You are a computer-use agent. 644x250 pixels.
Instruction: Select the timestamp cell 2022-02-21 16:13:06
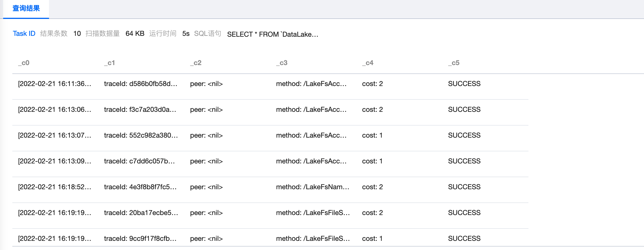click(54, 110)
